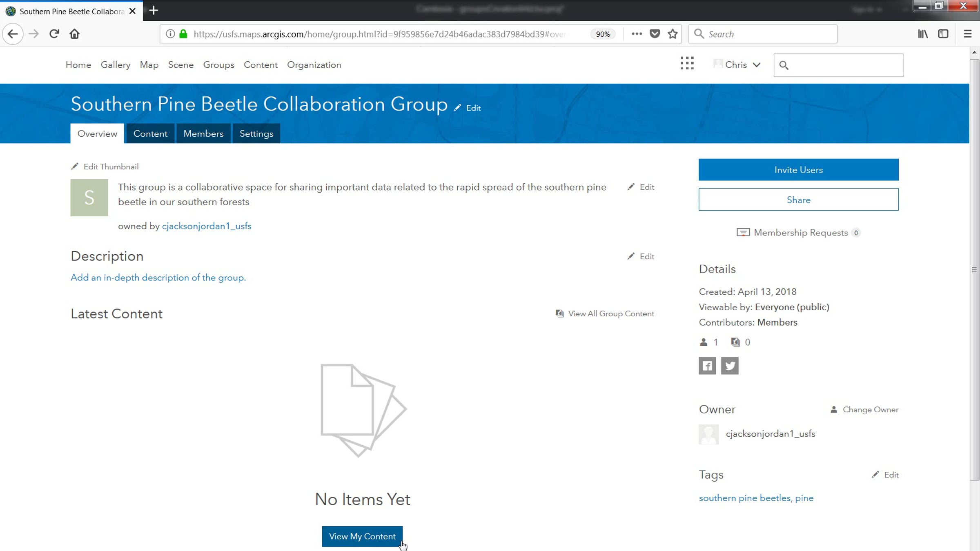
Task: Switch to the Content tab of group
Action: click(x=150, y=133)
